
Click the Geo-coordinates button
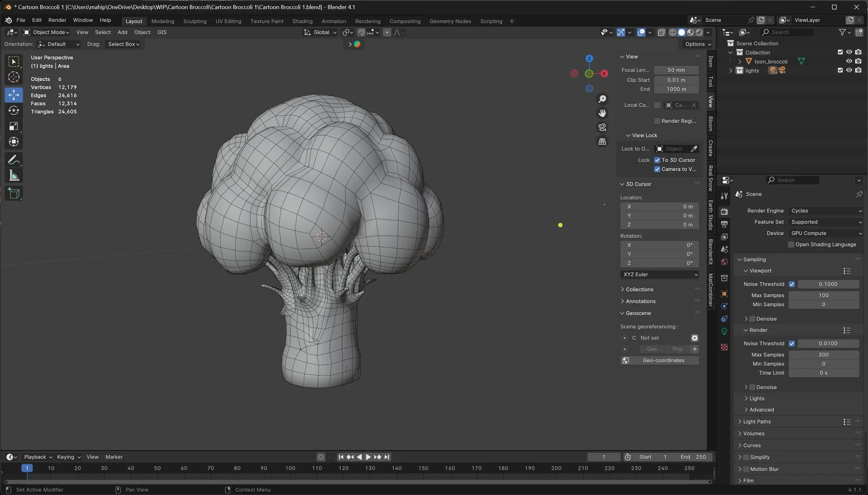(663, 361)
